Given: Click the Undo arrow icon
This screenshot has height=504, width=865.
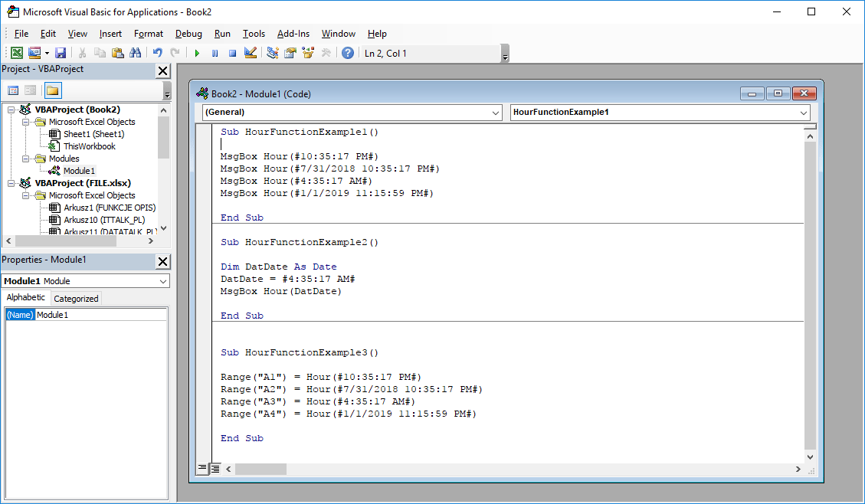Looking at the screenshot, I should [x=158, y=53].
